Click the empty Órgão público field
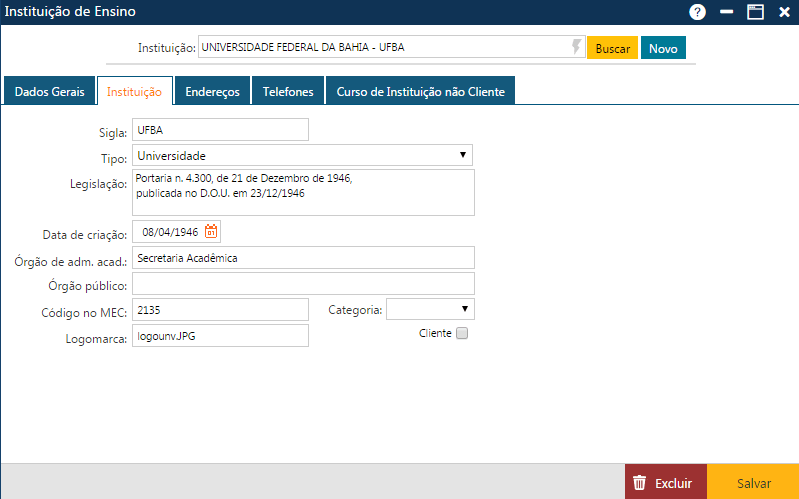The width and height of the screenshot is (799, 499). coord(303,283)
